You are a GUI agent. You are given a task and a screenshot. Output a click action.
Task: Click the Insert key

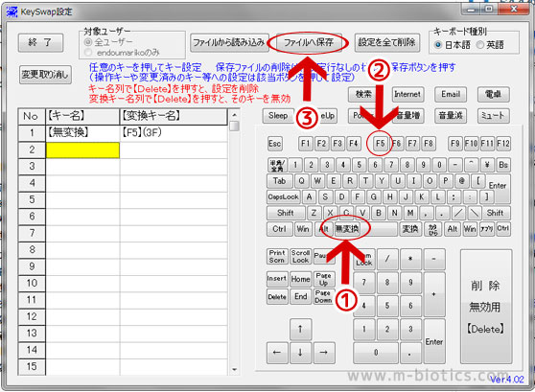tap(277, 279)
